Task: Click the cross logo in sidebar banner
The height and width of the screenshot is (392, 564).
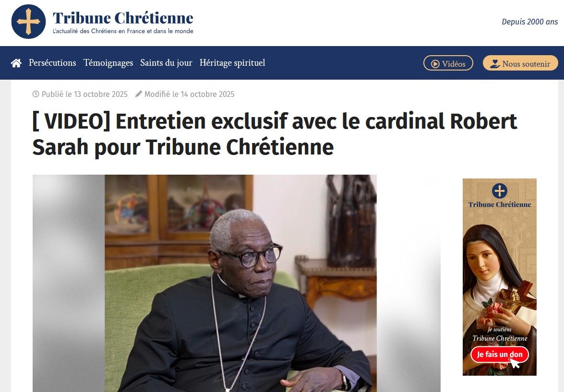Action: (500, 190)
